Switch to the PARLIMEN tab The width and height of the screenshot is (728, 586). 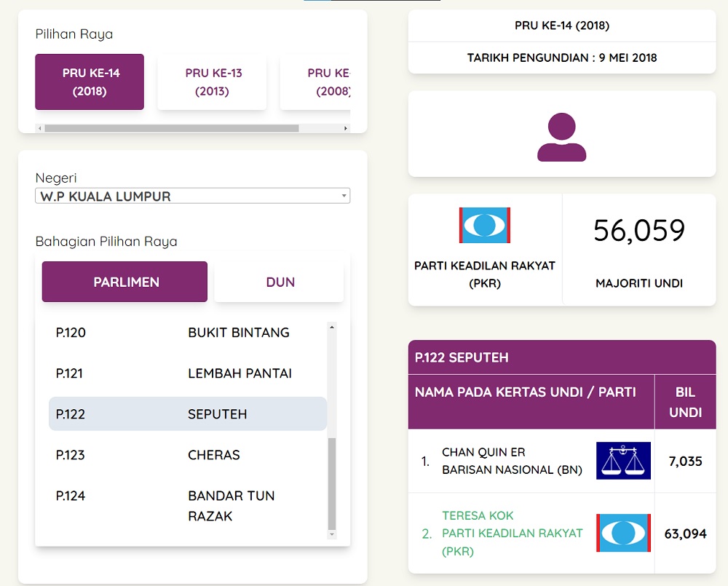pyautogui.click(x=124, y=282)
